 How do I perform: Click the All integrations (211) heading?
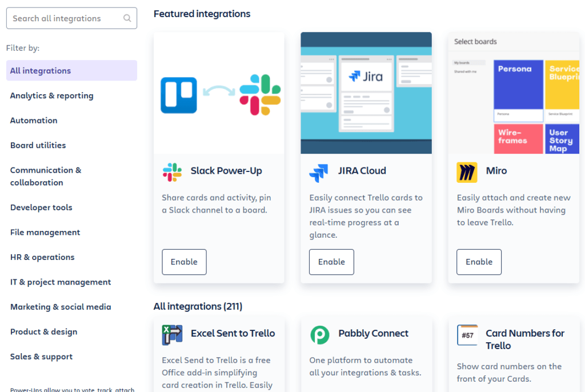(198, 306)
